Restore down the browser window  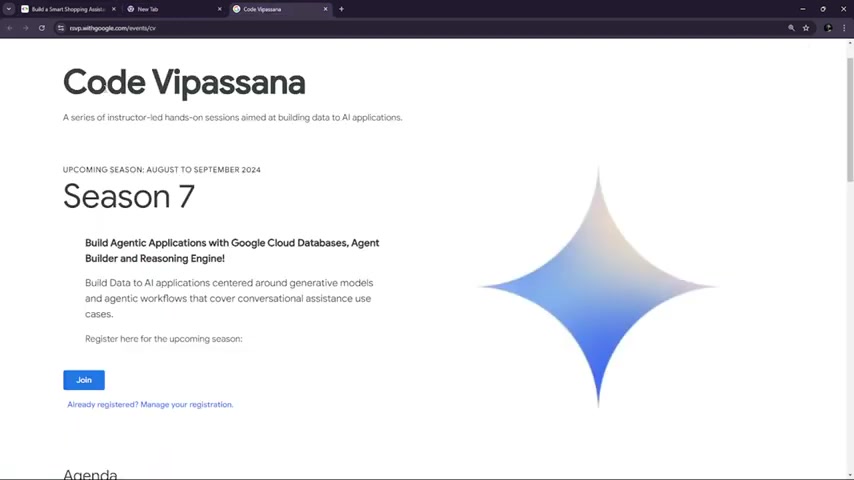pyautogui.click(x=823, y=9)
